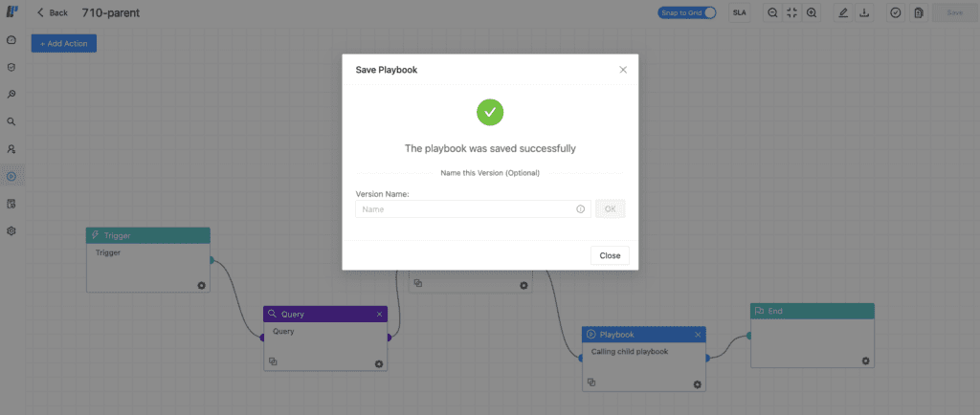Open the gear settings on Trigger node
Screen dimensions: 980x415
pyautogui.click(x=201, y=285)
